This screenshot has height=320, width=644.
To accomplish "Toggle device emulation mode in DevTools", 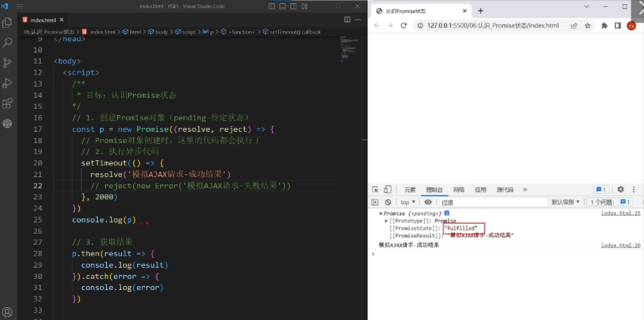I will 388,189.
